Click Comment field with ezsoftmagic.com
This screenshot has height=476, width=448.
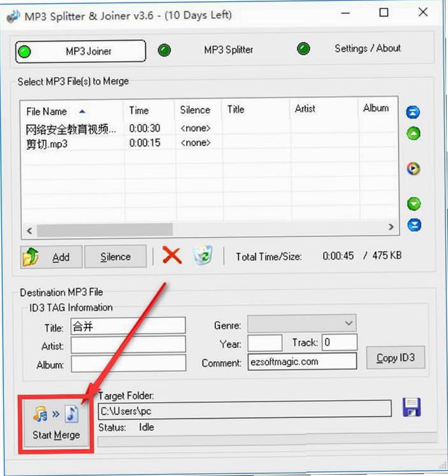tap(302, 361)
